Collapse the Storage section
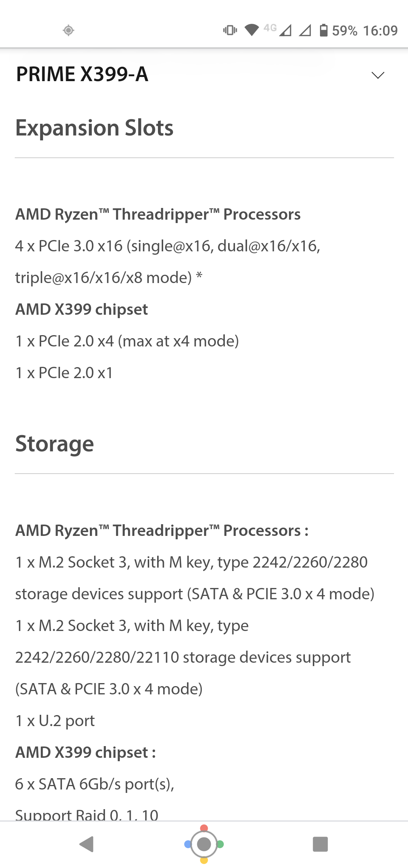This screenshot has height=868, width=408. click(x=54, y=443)
